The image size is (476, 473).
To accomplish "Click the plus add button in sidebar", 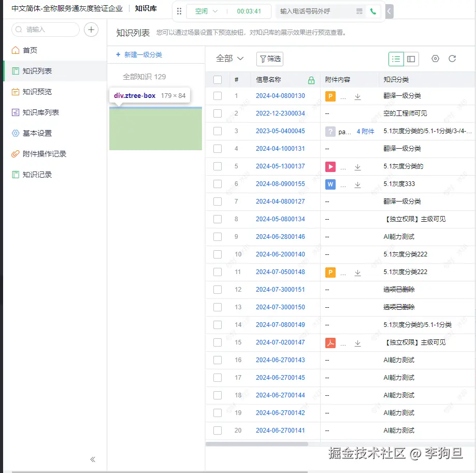I will point(91,30).
